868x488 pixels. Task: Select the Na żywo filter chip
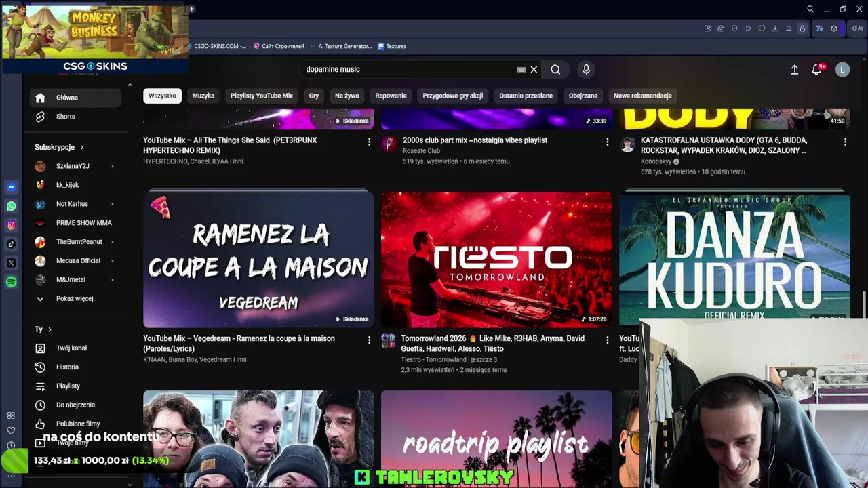(347, 96)
